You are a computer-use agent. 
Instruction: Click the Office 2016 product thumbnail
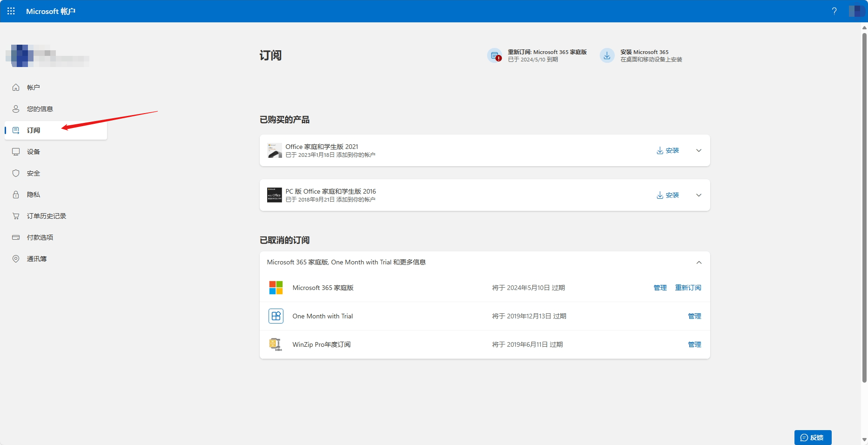(275, 195)
